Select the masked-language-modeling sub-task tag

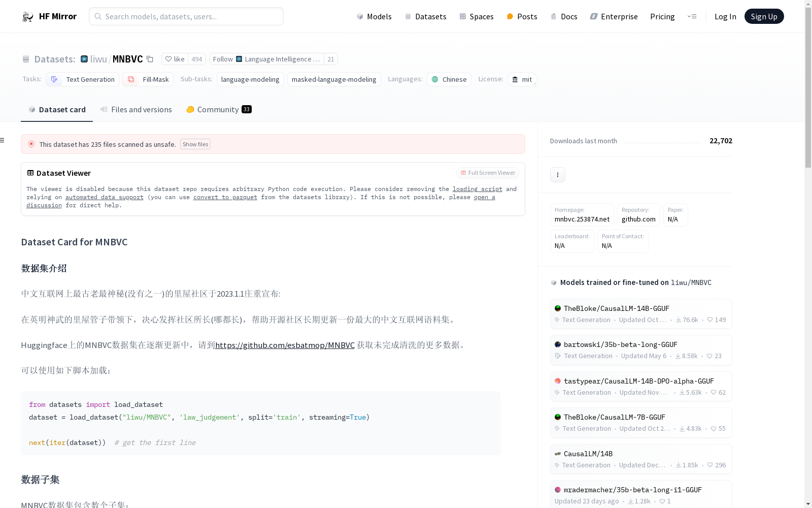[x=334, y=79]
